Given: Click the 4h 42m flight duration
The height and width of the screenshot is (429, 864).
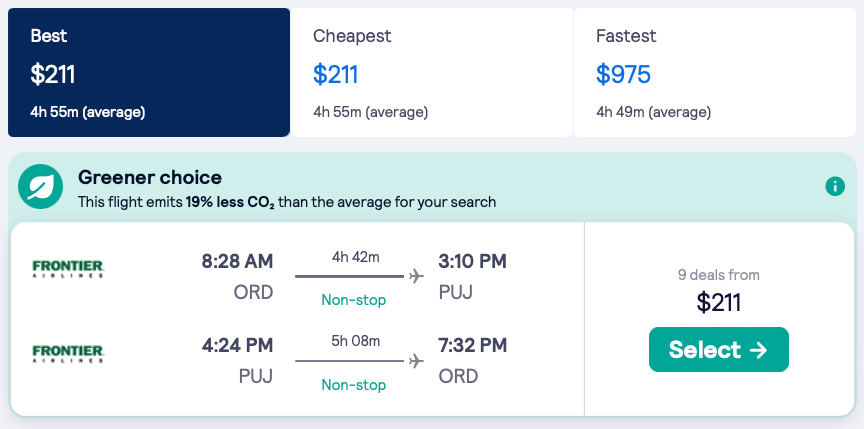Looking at the screenshot, I should coord(355,257).
